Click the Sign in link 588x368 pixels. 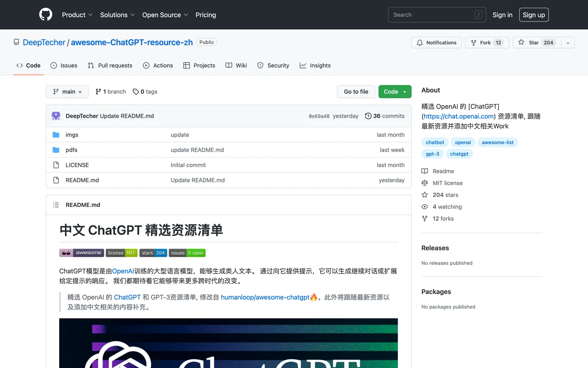502,15
